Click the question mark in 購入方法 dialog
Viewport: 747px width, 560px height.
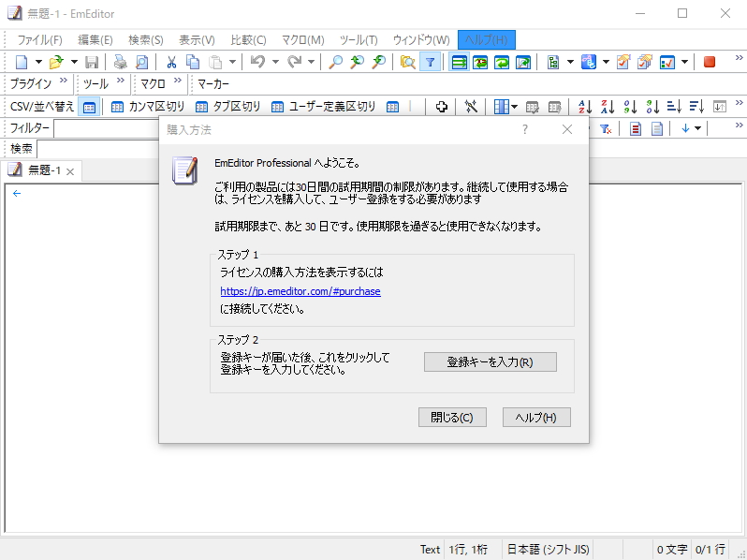[524, 129]
